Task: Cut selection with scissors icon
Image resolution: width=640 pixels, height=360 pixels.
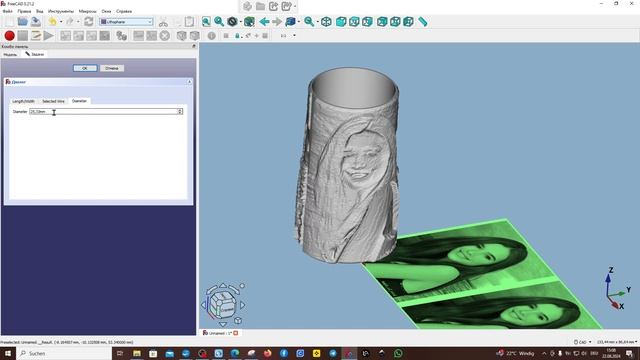Action: point(163,22)
